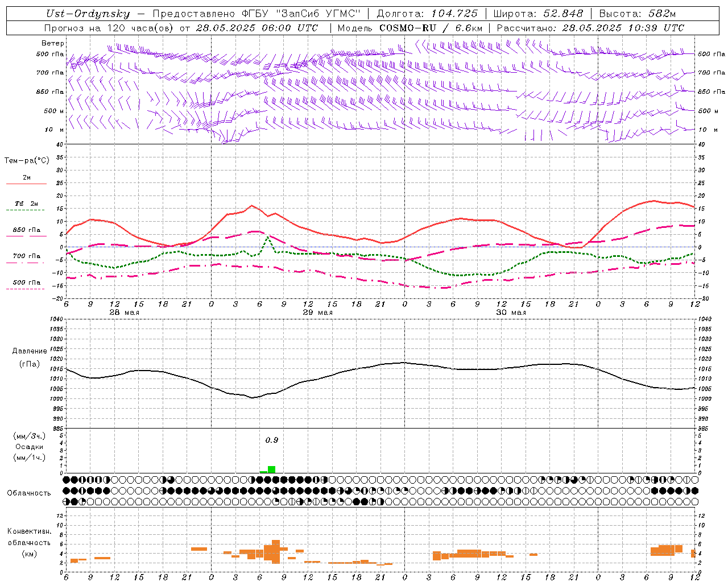Click the Осадки precipitation label
Viewport: 728px width, 582px height.
(29, 447)
